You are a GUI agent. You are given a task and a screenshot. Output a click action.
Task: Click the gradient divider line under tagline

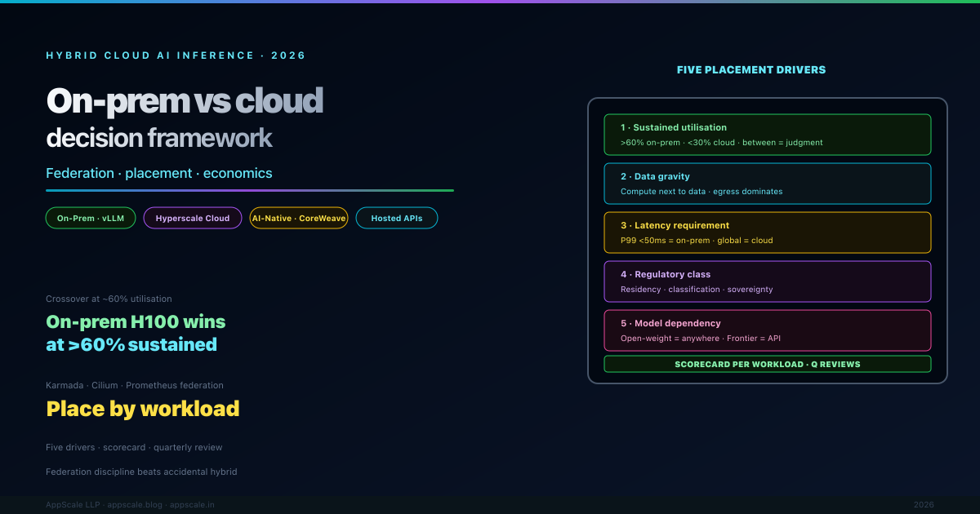pos(249,190)
